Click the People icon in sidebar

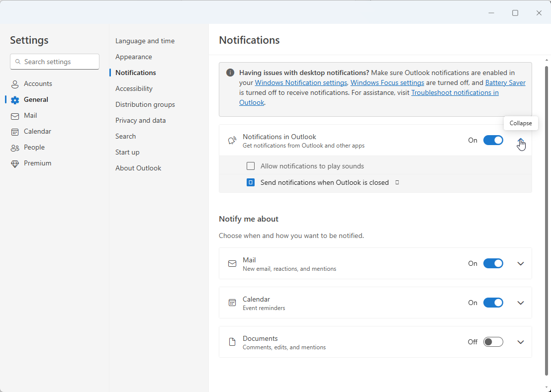(15, 148)
